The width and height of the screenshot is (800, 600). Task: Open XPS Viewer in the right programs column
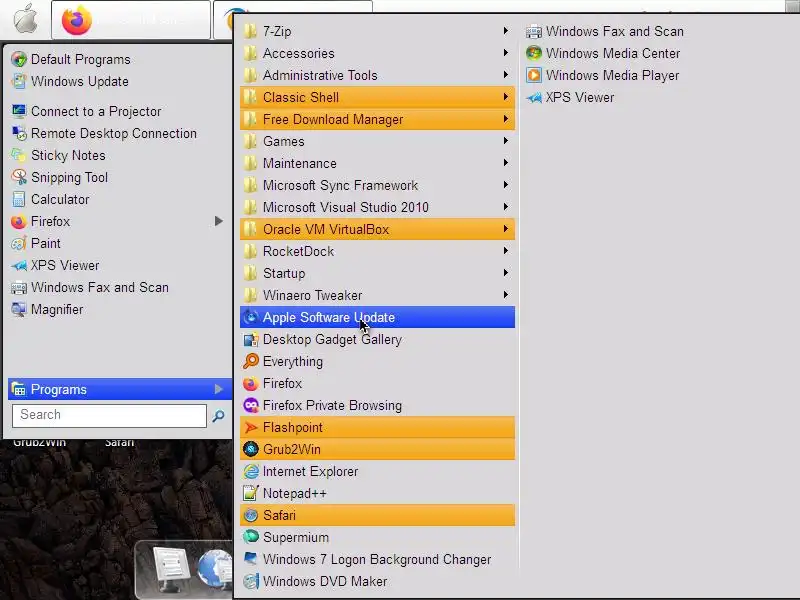click(x=570, y=97)
